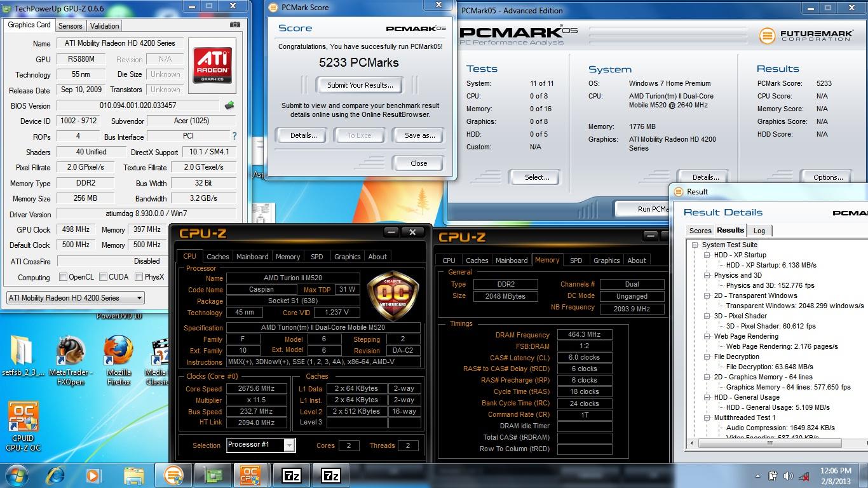Click the Show desktop strip in taskbar
This screenshot has height=488, width=868.
point(864,475)
